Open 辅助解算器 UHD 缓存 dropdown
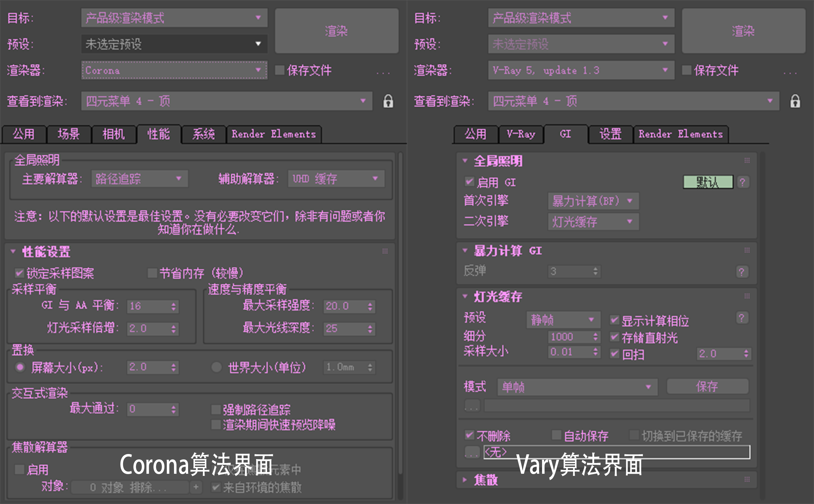This screenshot has width=814, height=504. (x=336, y=179)
